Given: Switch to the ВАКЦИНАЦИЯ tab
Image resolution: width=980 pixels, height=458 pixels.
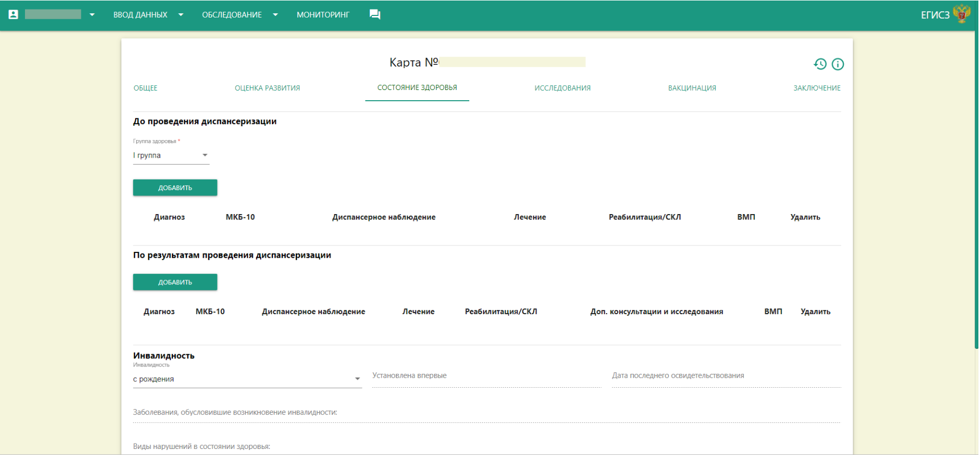Looking at the screenshot, I should [x=692, y=88].
